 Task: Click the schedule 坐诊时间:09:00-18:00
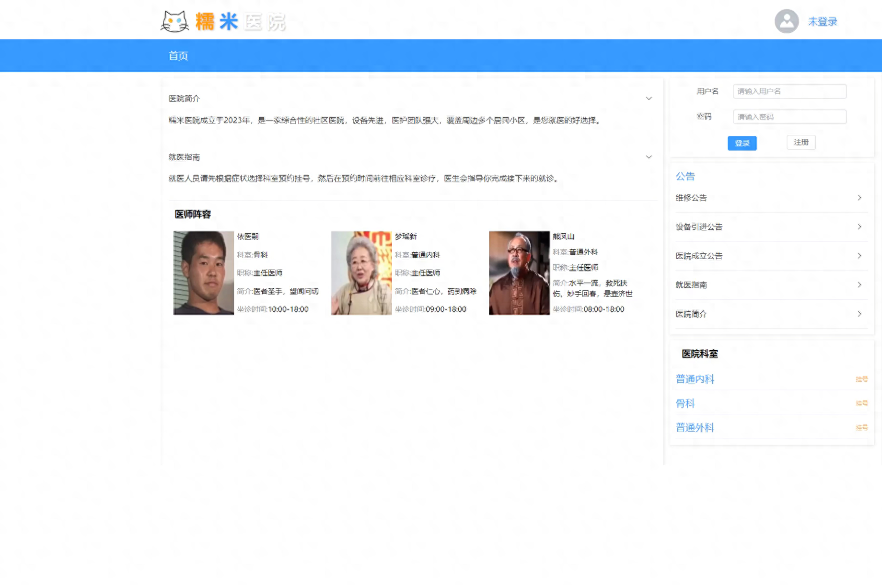(430, 309)
